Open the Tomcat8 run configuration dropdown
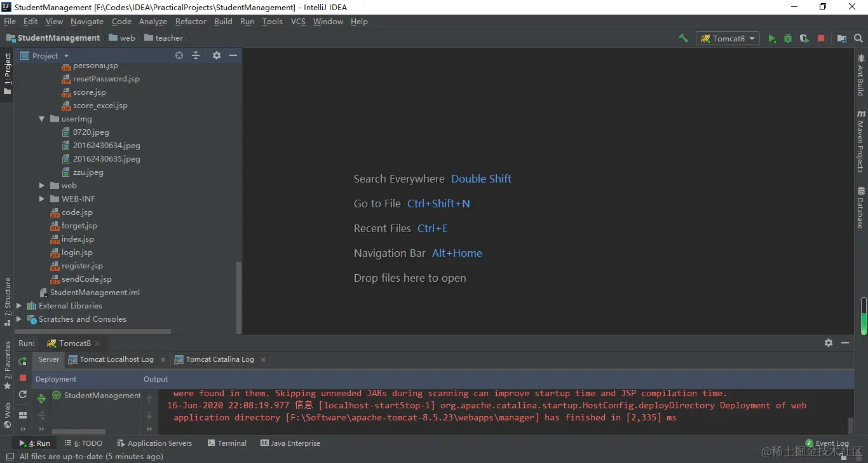868x463 pixels. point(728,38)
